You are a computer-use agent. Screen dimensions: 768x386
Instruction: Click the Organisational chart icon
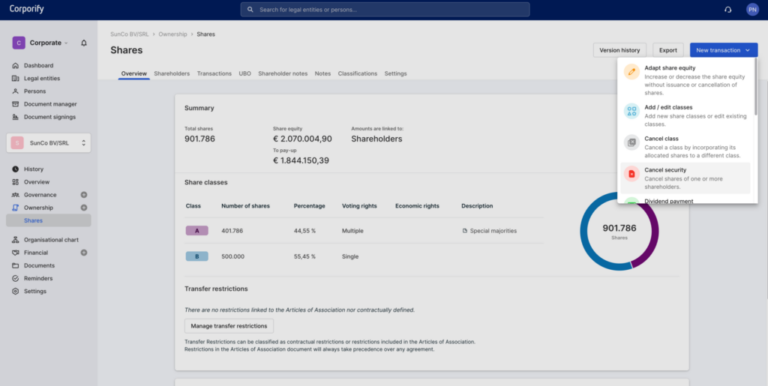[15, 240]
